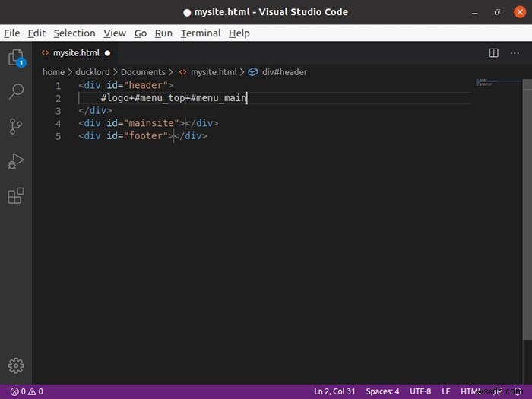532x399 pixels.
Task: Click the div#header breadcrumb segment
Action: click(x=284, y=72)
